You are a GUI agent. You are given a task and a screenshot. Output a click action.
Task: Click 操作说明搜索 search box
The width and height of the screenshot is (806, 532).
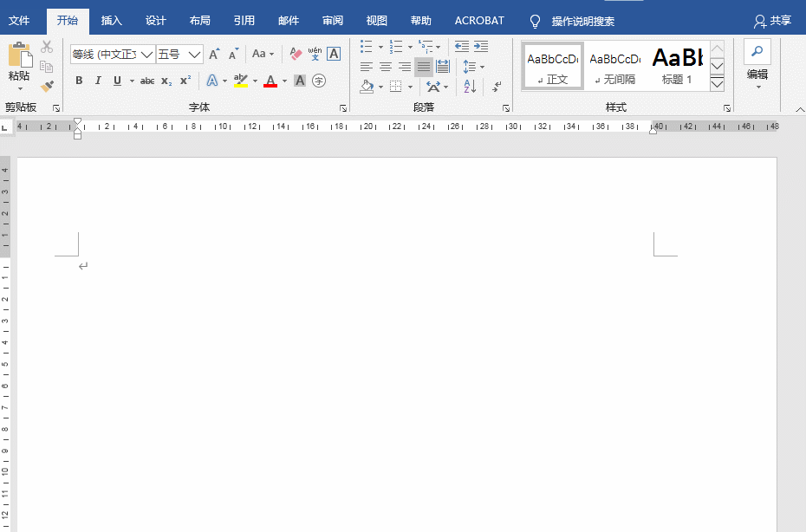(583, 21)
